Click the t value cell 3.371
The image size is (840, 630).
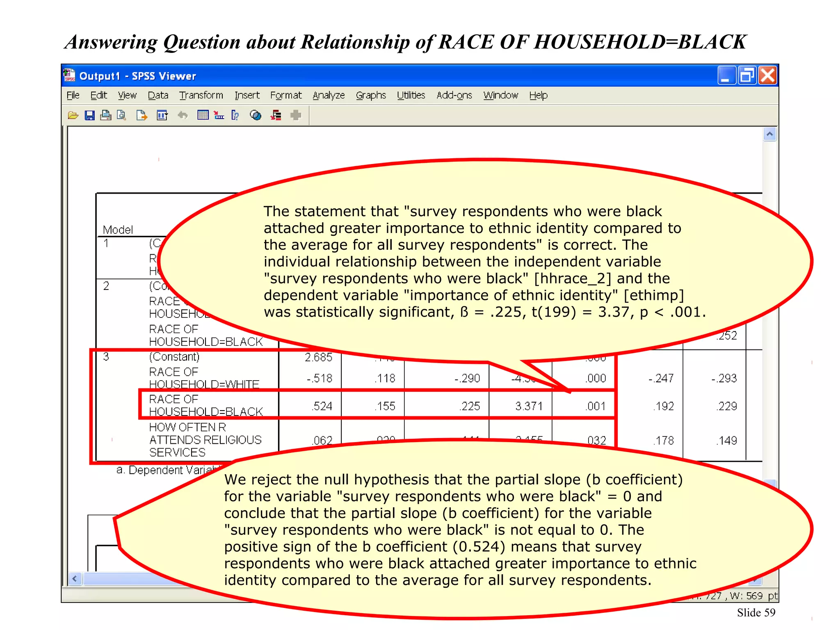point(529,406)
